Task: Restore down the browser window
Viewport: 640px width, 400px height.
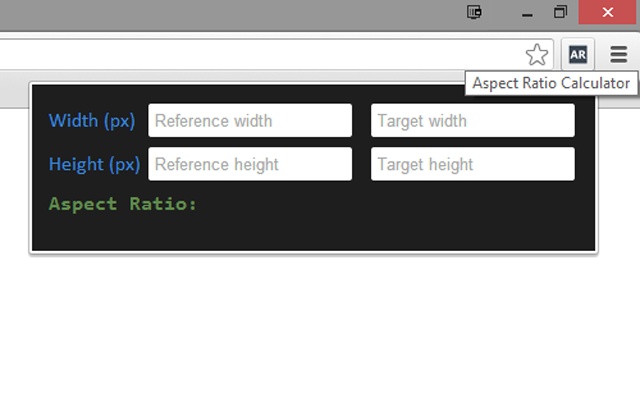Action: [560, 12]
